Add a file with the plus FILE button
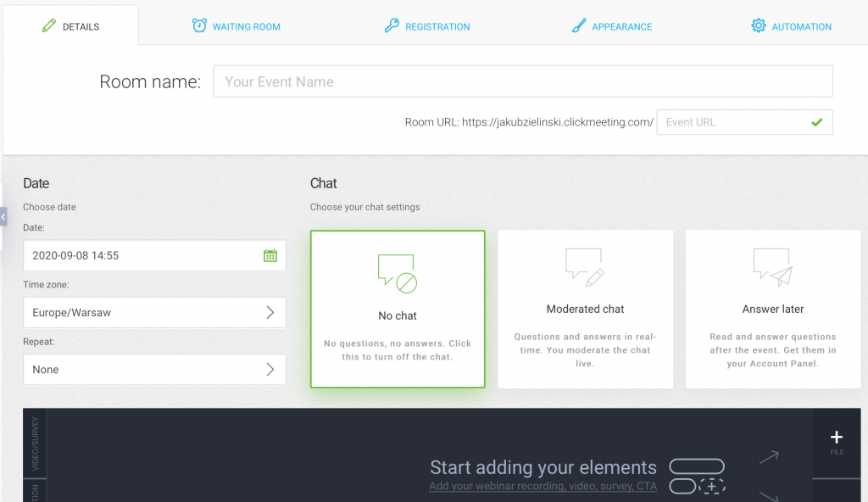Viewport: 868px width, 502px height. (837, 443)
